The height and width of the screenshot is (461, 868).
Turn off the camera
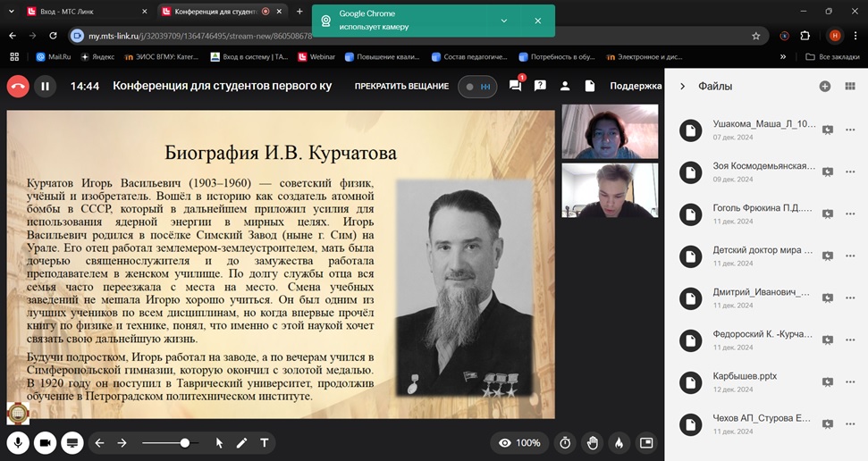click(45, 443)
